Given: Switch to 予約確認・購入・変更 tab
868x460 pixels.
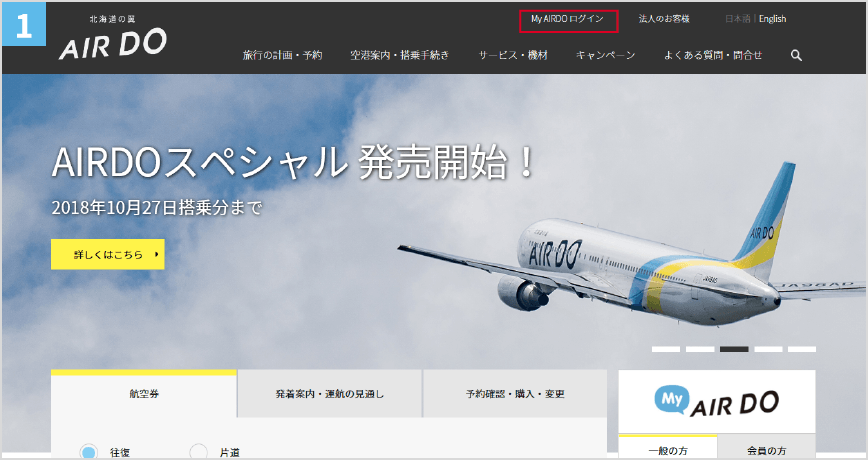Looking at the screenshot, I should pos(515,394).
